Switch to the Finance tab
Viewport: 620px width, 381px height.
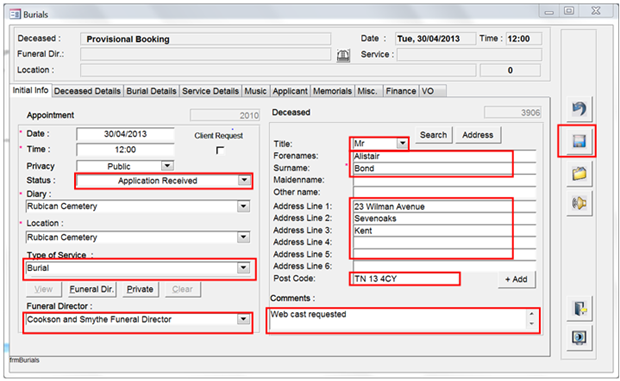click(401, 91)
